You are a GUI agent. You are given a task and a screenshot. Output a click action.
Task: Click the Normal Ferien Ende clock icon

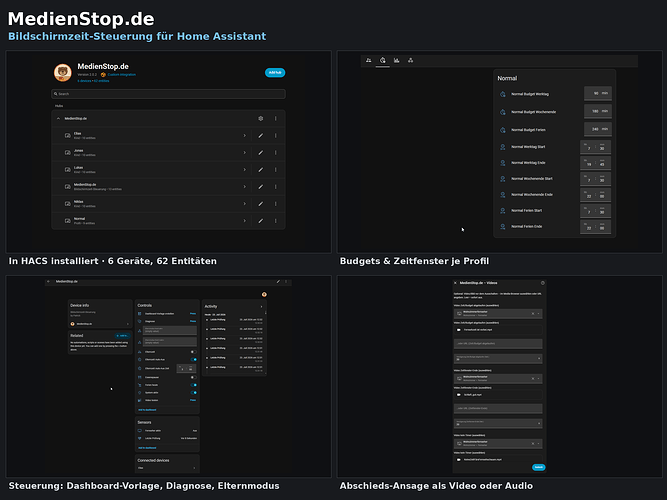tap(503, 226)
